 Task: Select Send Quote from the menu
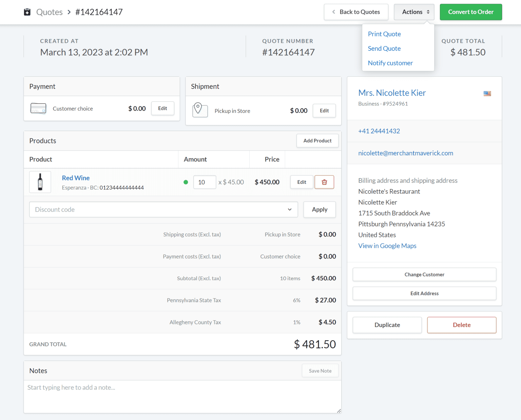coord(384,49)
